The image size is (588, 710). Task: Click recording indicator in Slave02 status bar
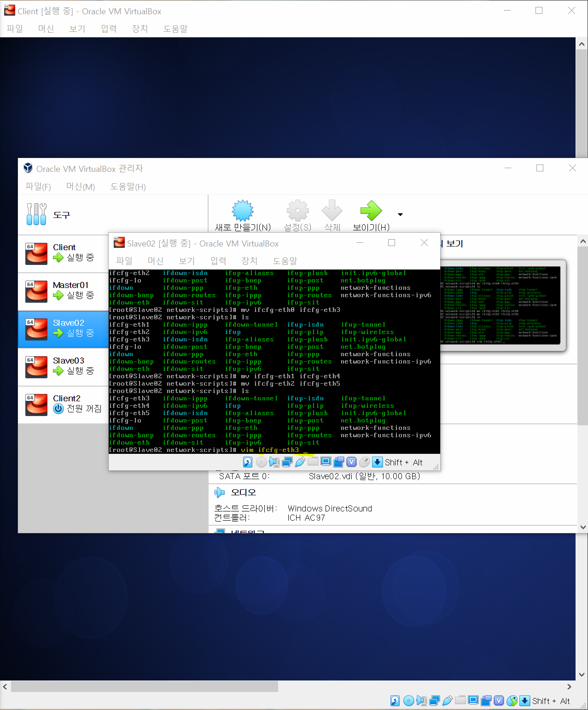pos(339,462)
